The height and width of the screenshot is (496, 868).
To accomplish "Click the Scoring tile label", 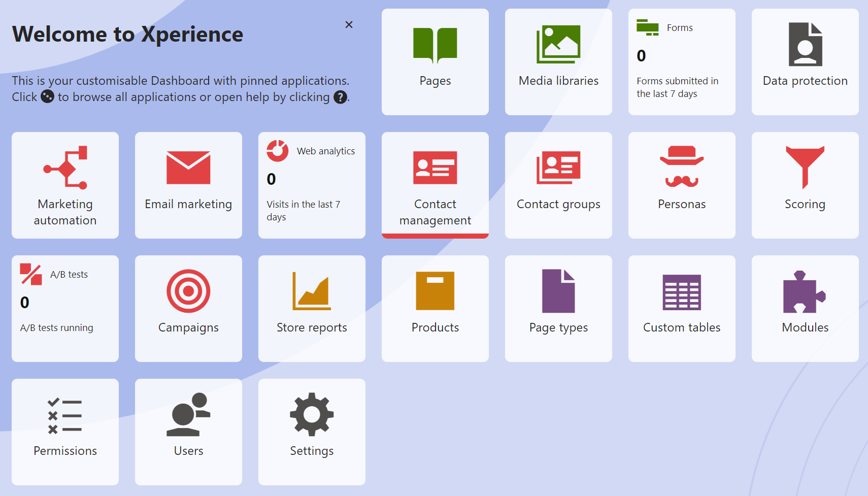I will coord(805,205).
